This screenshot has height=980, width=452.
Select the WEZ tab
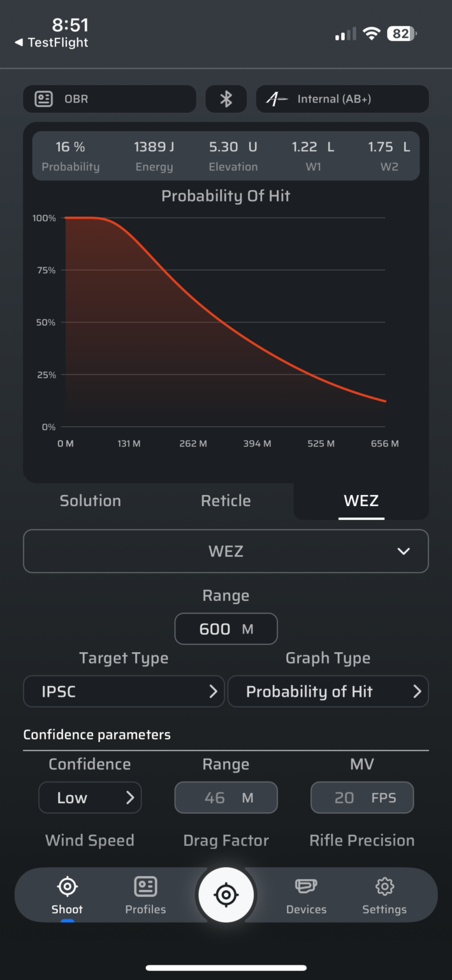click(x=361, y=501)
